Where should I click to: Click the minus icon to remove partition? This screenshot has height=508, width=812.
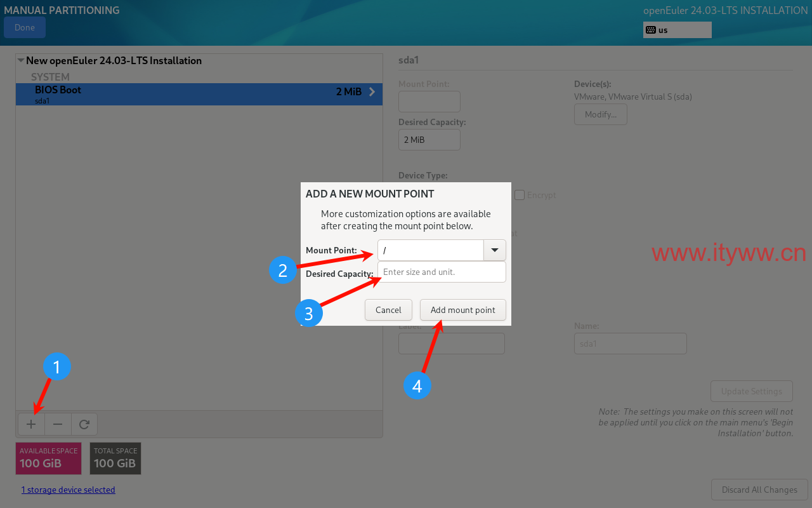[58, 424]
